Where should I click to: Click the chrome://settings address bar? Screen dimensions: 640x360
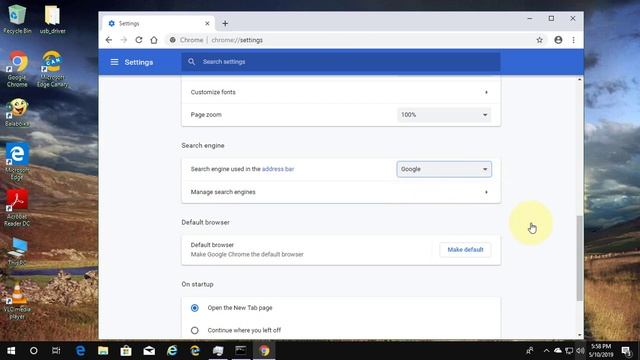[351, 40]
